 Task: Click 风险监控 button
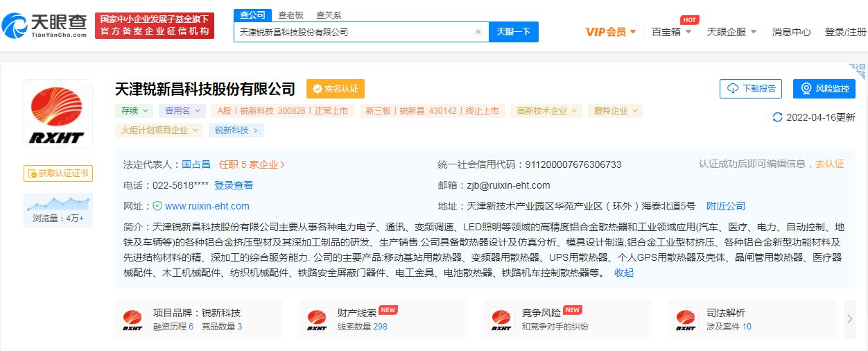pos(824,89)
